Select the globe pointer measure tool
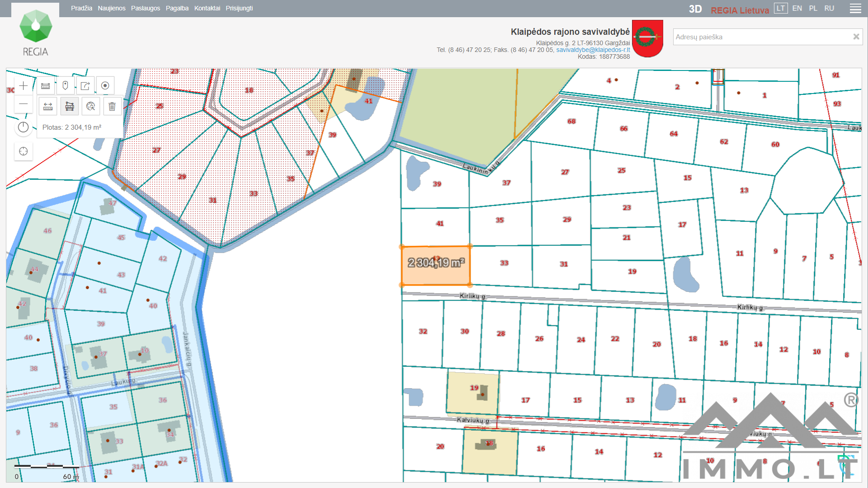Screen dimensions: 868x488 pyautogui.click(x=91, y=107)
